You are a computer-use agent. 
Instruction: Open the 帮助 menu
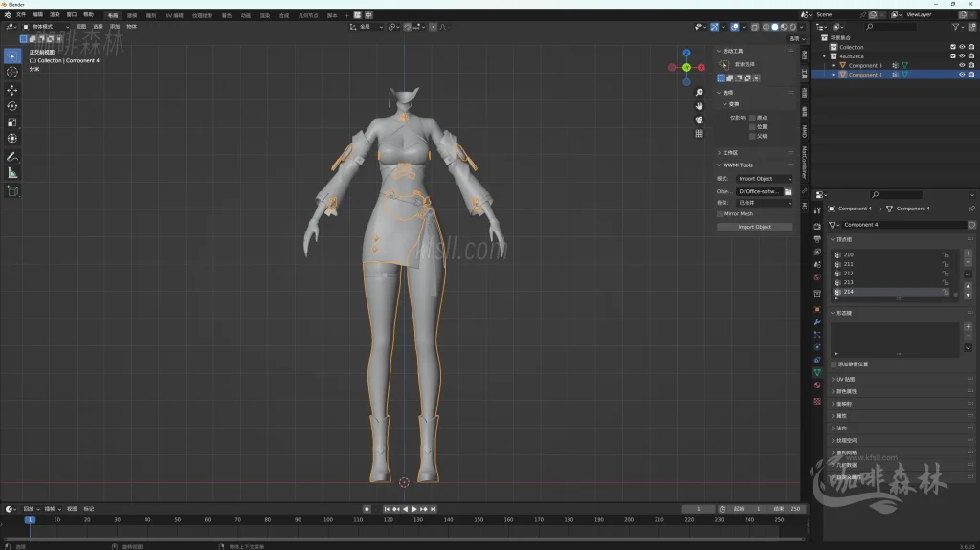click(88, 15)
